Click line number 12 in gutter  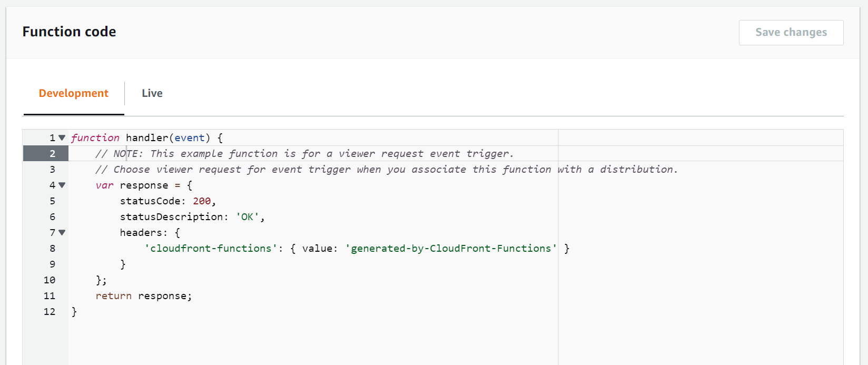coord(50,312)
